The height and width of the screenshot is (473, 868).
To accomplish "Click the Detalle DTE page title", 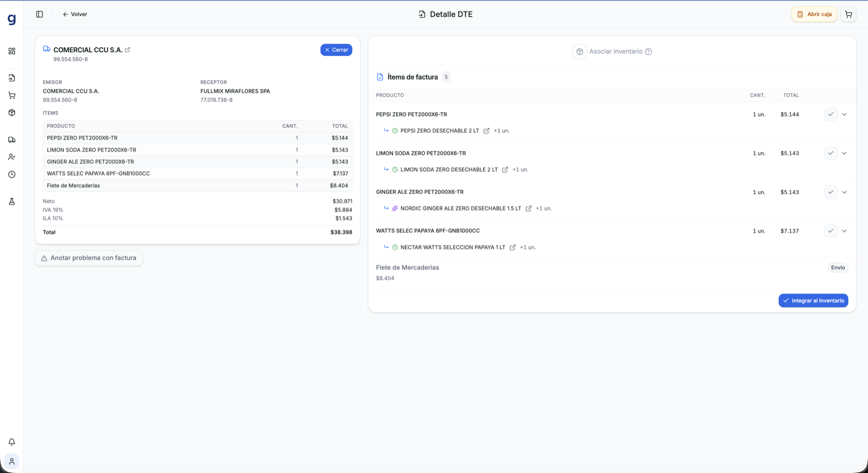I will (451, 14).
